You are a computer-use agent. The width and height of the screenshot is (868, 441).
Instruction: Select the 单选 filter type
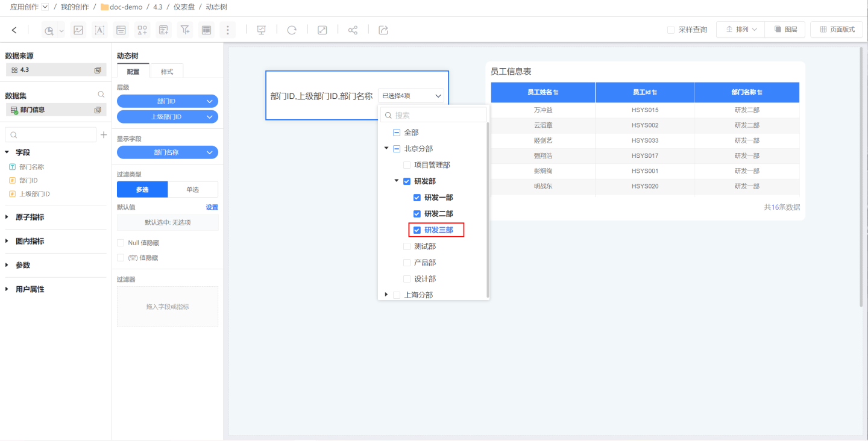[192, 190]
